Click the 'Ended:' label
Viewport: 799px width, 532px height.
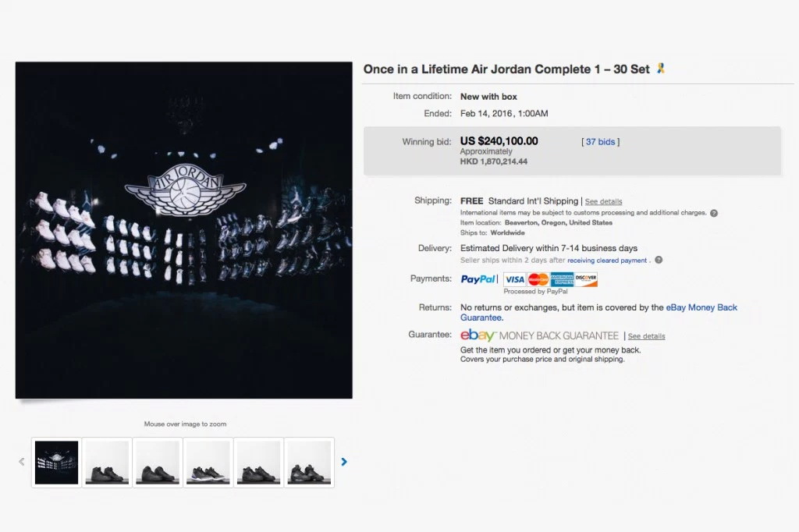pyautogui.click(x=438, y=113)
